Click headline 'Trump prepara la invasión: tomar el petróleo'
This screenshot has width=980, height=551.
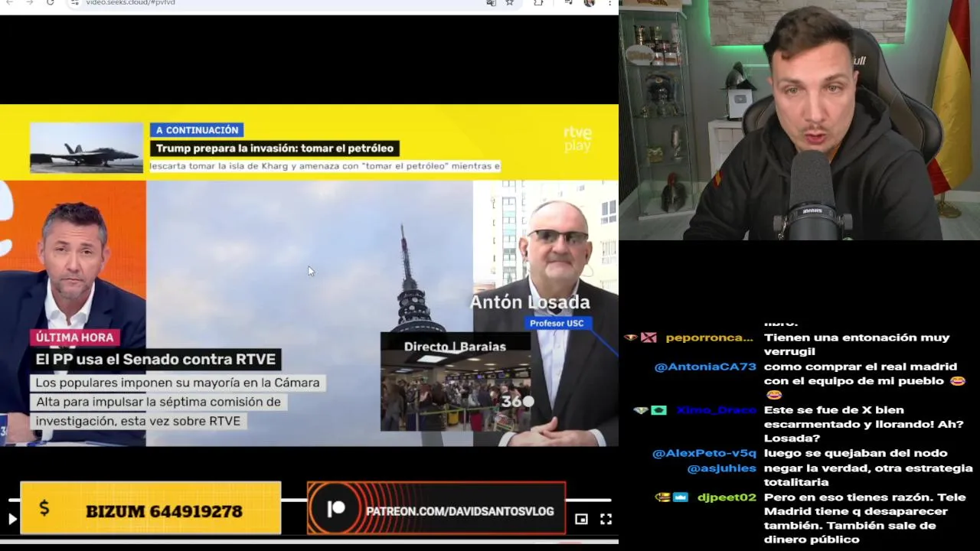pyautogui.click(x=275, y=148)
